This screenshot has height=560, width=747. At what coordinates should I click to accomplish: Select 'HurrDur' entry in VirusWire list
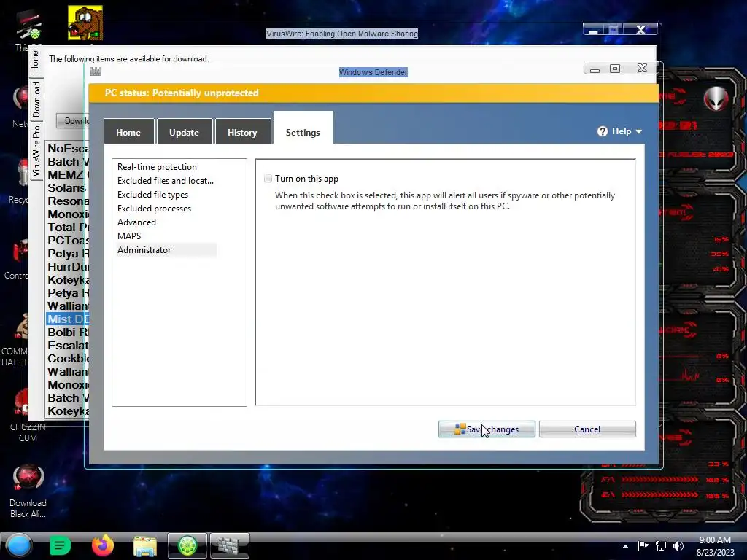point(68,267)
